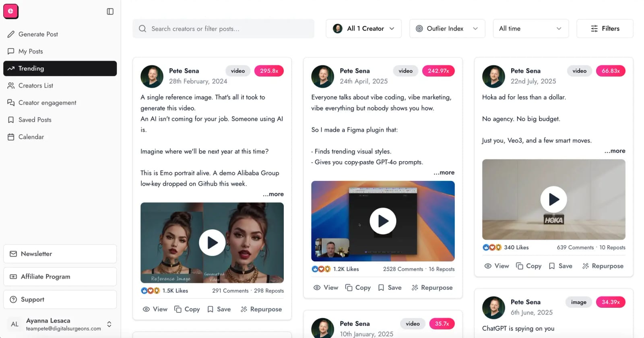Play the Figma plugin screen recording video
This screenshot has width=644, height=338.
pyautogui.click(x=383, y=221)
